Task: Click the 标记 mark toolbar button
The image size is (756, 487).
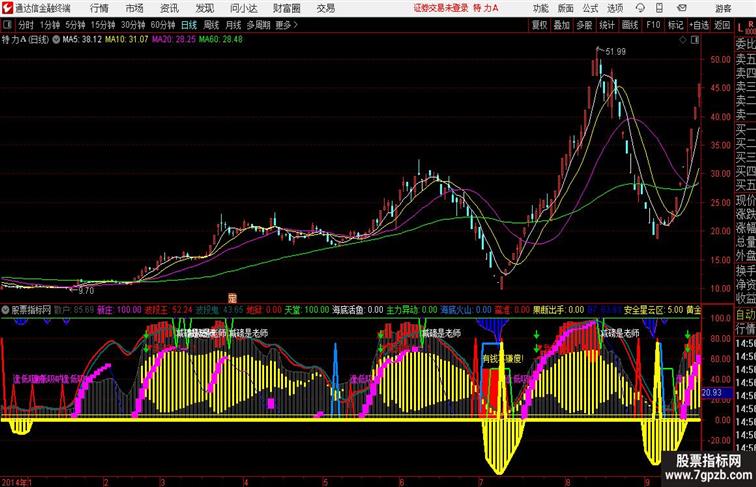Action: click(675, 25)
